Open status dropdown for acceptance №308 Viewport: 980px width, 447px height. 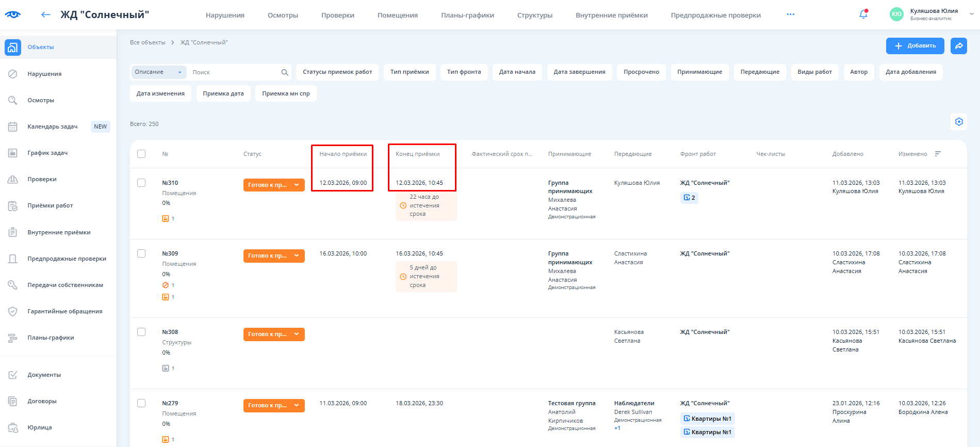click(297, 334)
